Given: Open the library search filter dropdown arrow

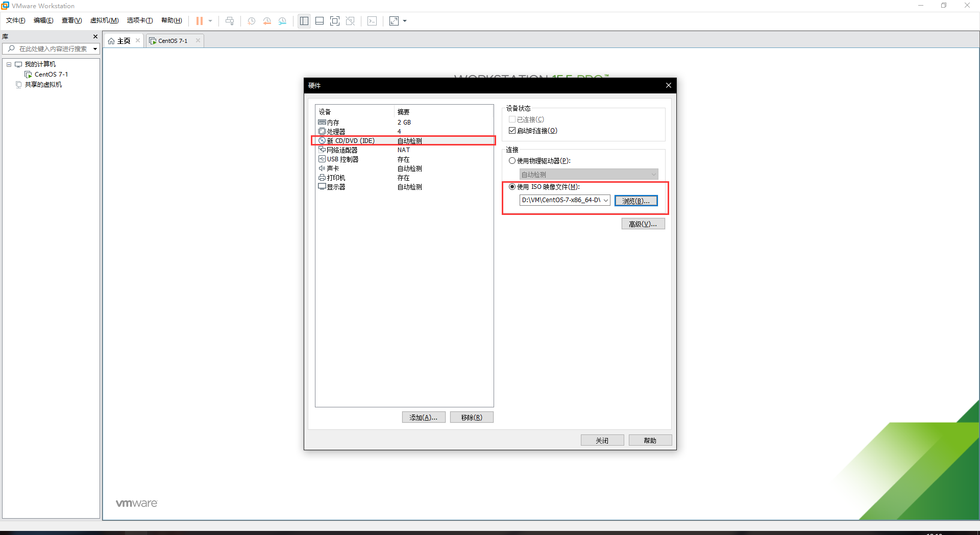Looking at the screenshot, I should tap(95, 49).
